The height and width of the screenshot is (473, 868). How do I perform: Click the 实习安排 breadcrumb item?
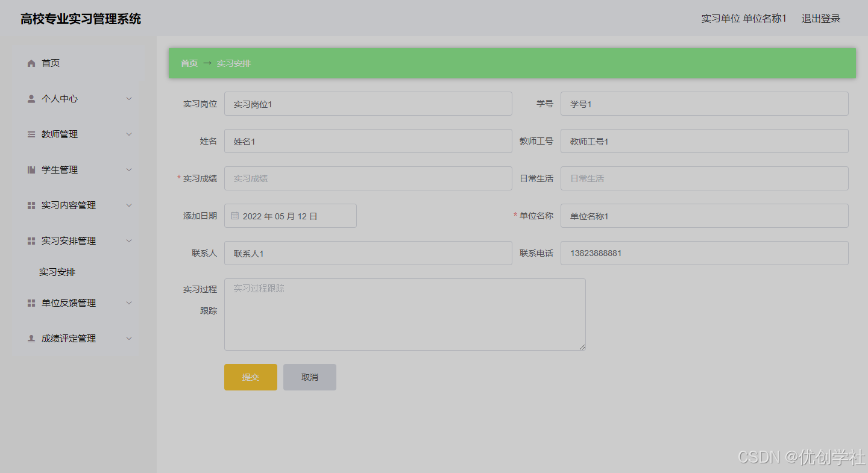point(234,63)
